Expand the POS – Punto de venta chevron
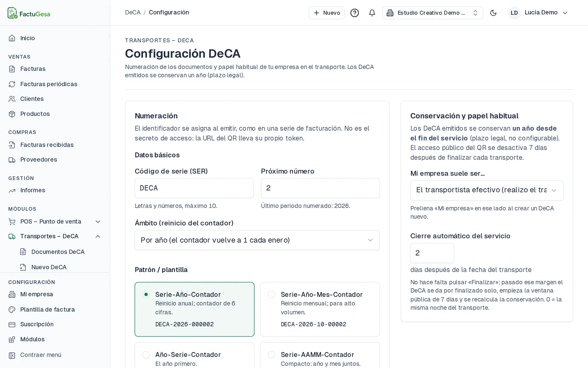588x368 pixels. point(98,221)
